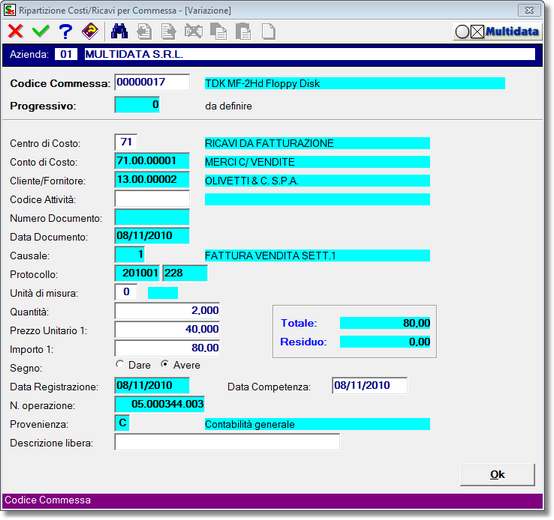This screenshot has height=520, width=554.
Task: Select the Avere radio button
Action: click(165, 364)
